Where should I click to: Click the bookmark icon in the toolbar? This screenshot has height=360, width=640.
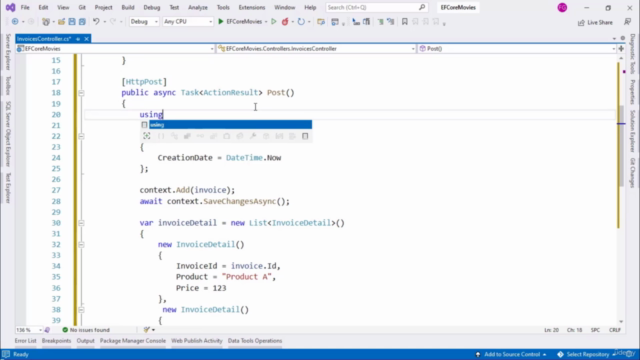(404, 22)
